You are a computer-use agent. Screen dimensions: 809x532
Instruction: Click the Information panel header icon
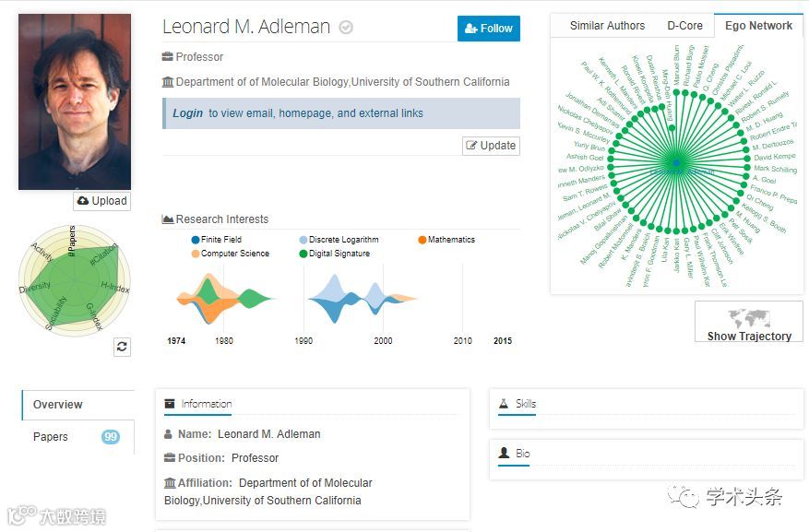coord(170,404)
